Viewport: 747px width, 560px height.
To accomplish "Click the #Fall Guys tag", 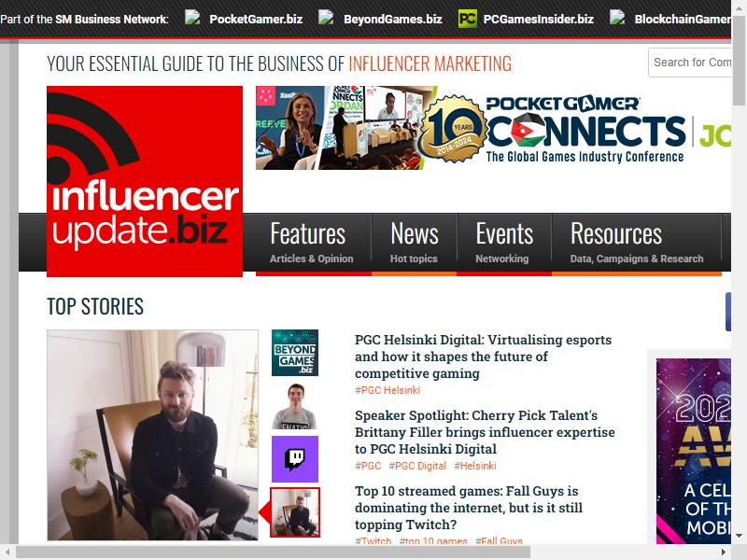I will [499, 541].
